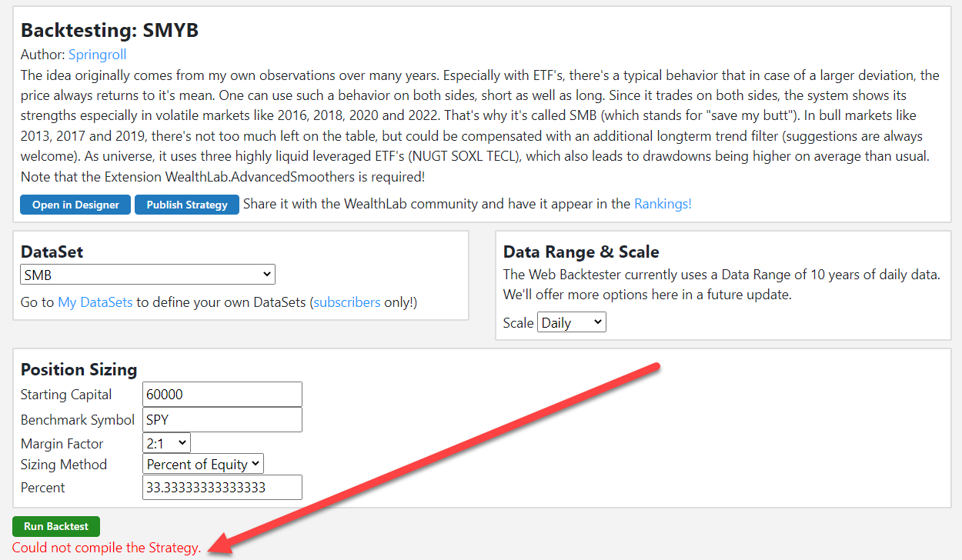Select the Percent value input field
Image resolution: width=962 pixels, height=560 pixels.
(x=222, y=488)
